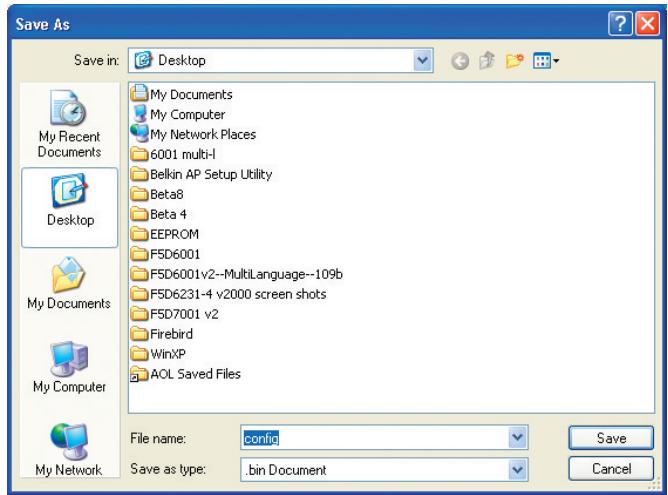
Task: Select the F5D6001 folder icon
Action: [x=139, y=254]
